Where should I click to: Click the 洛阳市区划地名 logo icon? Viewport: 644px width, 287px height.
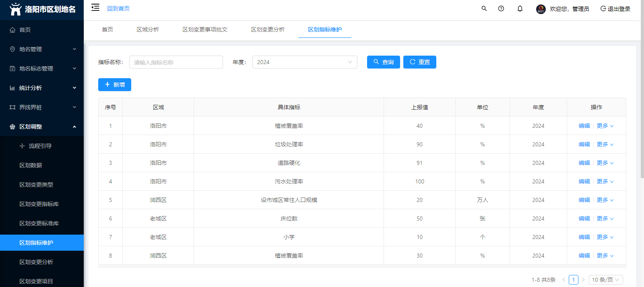[15, 9]
